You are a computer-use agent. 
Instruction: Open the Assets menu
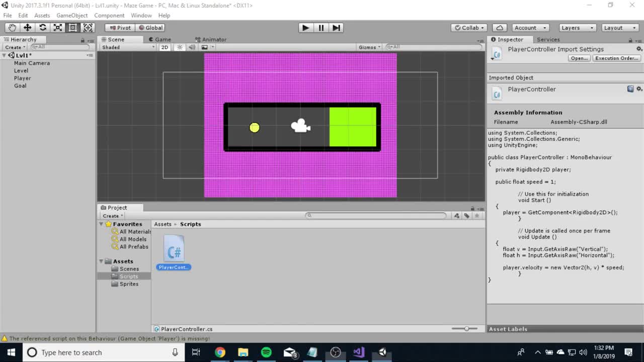(42, 15)
